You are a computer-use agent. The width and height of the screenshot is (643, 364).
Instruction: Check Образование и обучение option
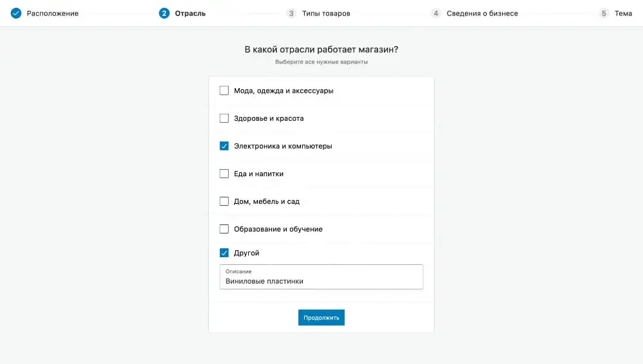tap(224, 229)
